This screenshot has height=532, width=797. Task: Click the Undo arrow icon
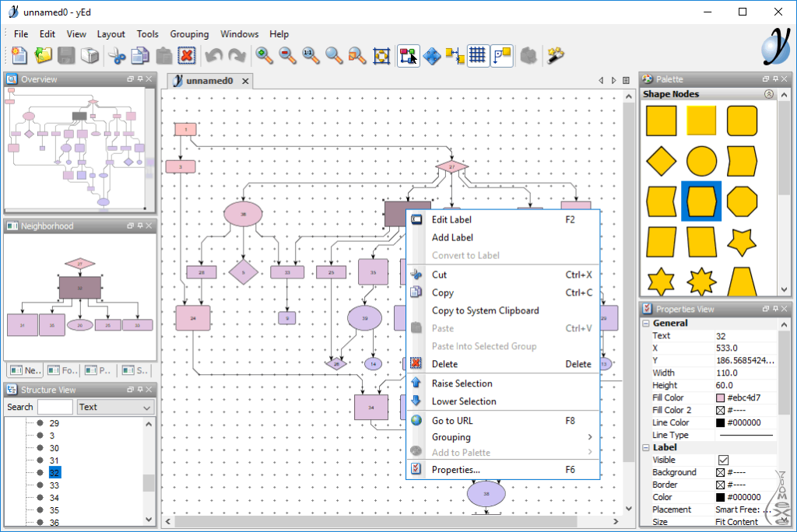(x=213, y=55)
